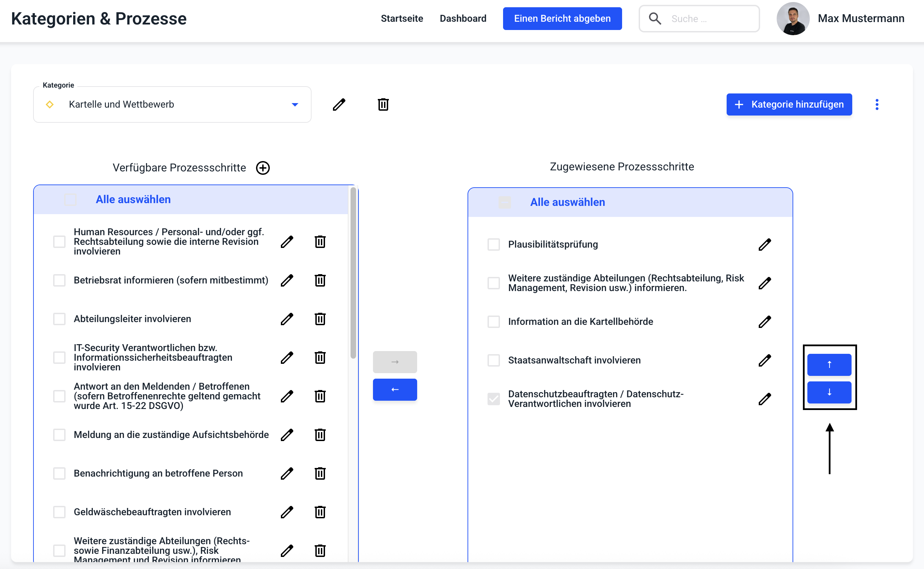Move the selected step up with the arrow button
This screenshot has width=924, height=569.
pyautogui.click(x=829, y=364)
